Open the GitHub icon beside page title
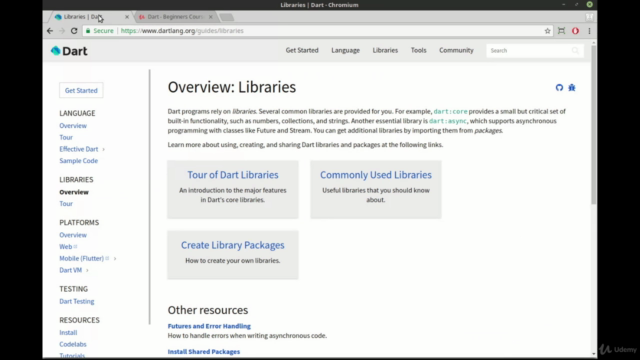 click(559, 87)
